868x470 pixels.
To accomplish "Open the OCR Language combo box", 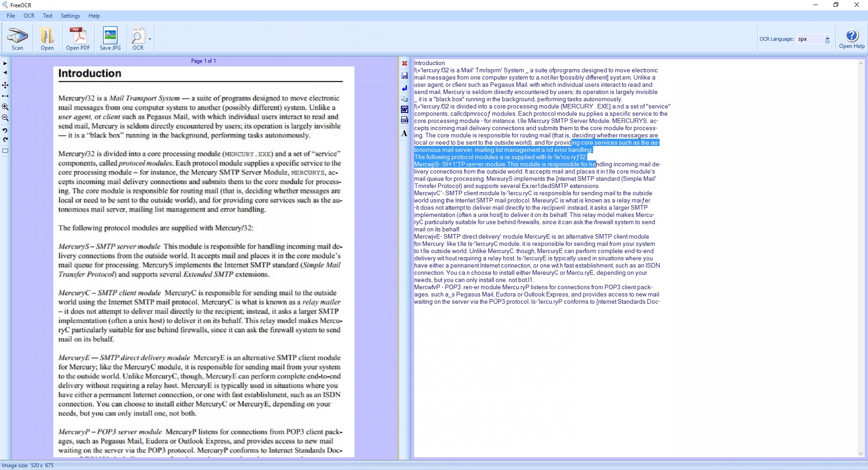I will tap(813, 39).
